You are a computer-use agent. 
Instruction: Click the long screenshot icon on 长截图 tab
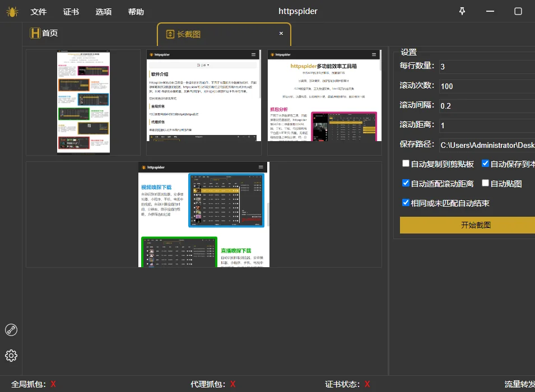click(170, 34)
